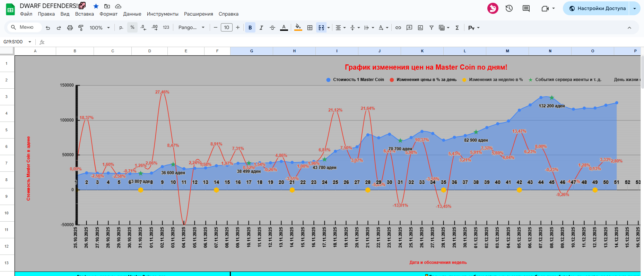
Task: Select the paint format roller tool
Action: click(81, 28)
